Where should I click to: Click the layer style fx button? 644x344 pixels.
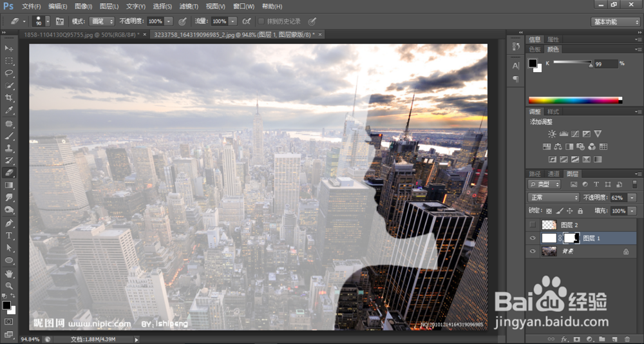tap(564, 339)
